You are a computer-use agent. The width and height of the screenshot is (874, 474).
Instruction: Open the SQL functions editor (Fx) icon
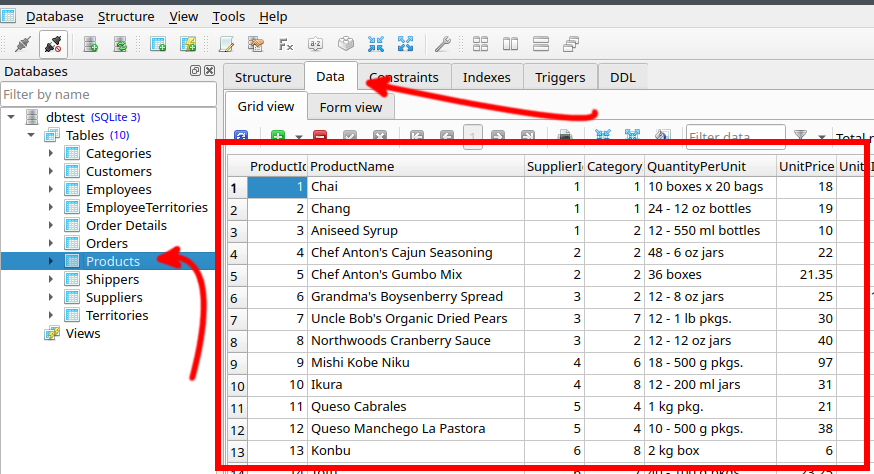[285, 44]
